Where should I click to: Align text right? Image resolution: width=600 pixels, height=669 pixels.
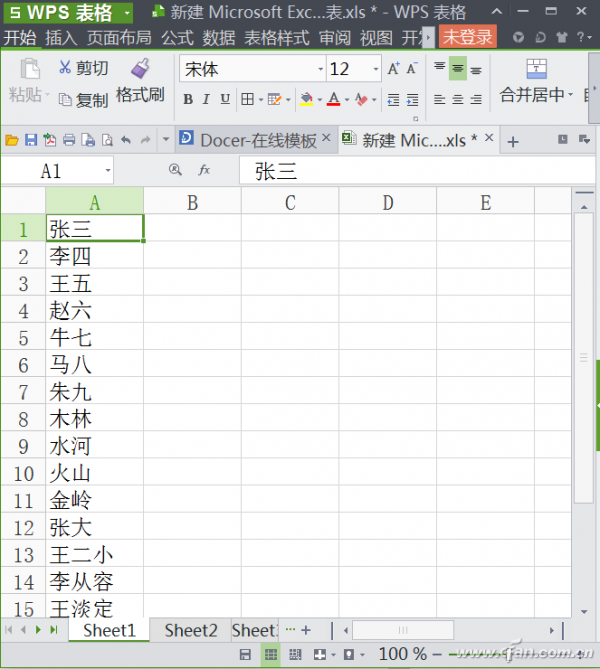point(476,99)
